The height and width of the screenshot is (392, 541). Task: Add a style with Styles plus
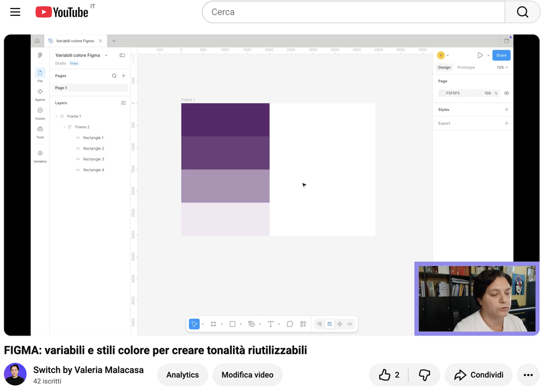(x=507, y=109)
